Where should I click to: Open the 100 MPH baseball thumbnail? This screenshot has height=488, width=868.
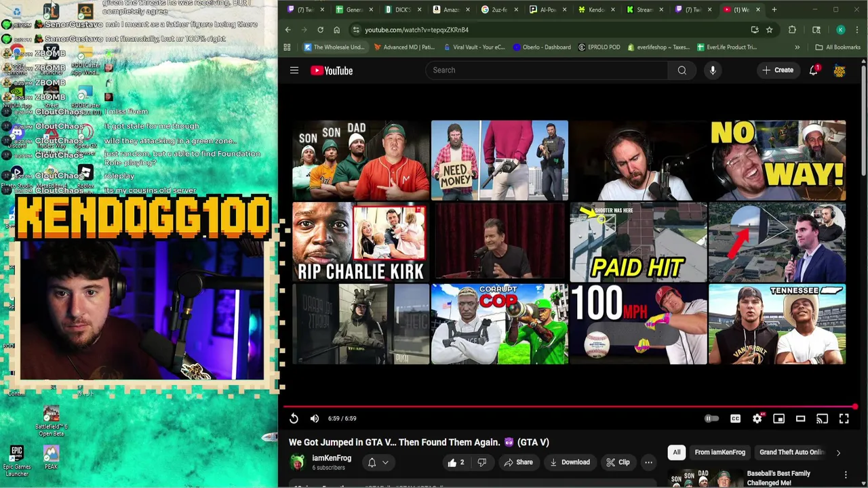(638, 324)
